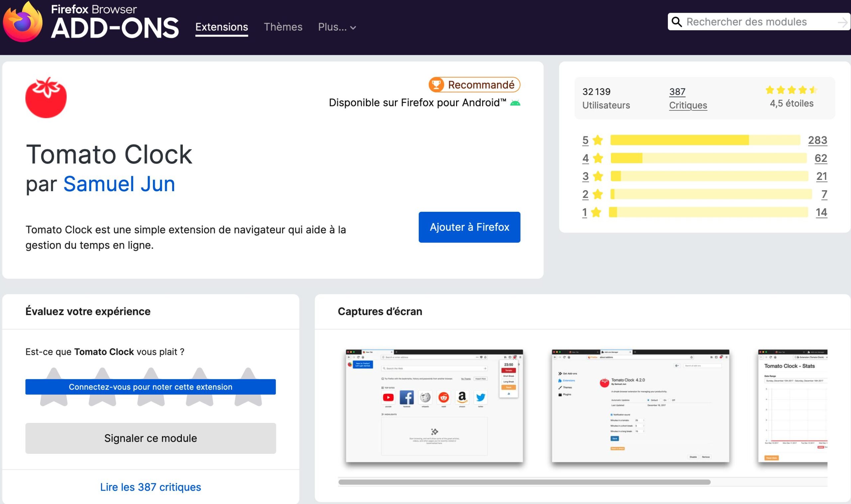Click Disponible sur Firefox pour Android text
The image size is (851, 504).
pos(418,103)
